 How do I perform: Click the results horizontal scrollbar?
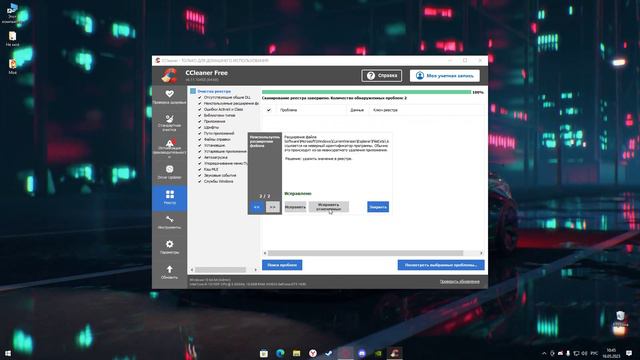click(365, 253)
